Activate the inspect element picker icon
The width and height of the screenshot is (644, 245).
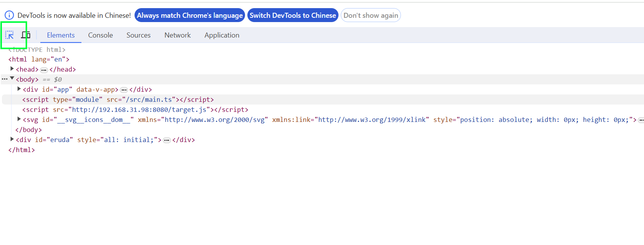click(9, 35)
